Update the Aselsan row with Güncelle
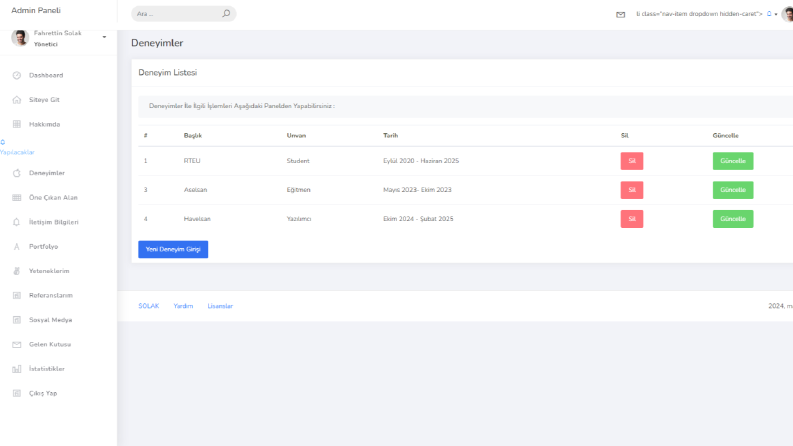 click(733, 190)
